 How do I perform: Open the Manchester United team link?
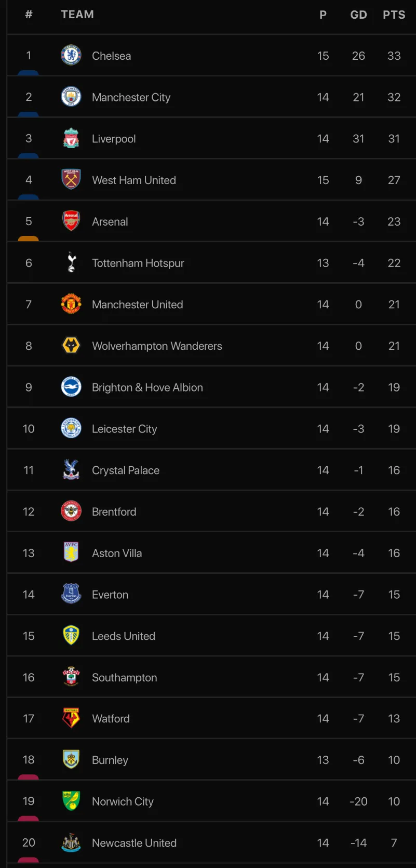[137, 305]
